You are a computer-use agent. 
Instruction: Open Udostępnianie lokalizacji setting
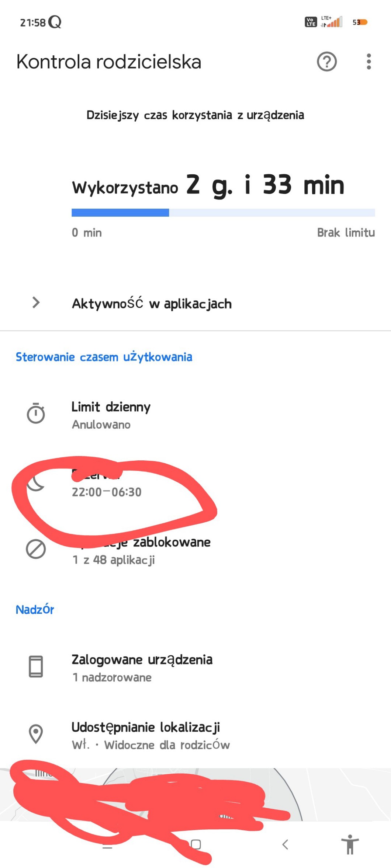(x=146, y=735)
